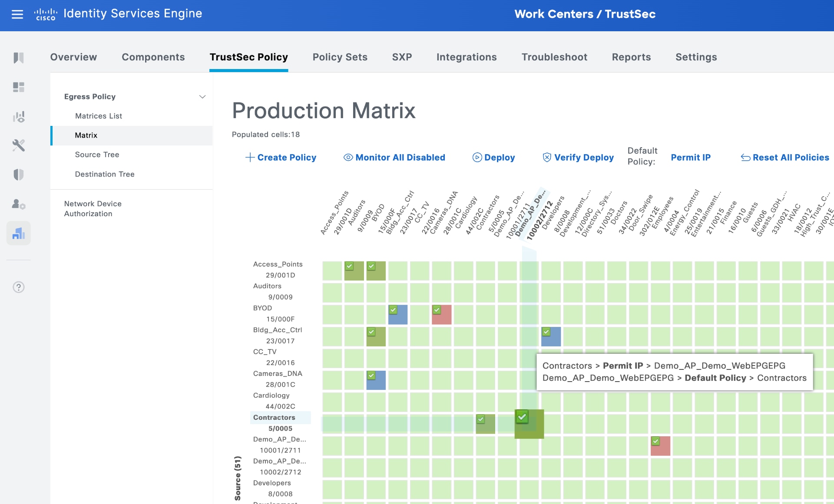The width and height of the screenshot is (834, 504).
Task: Select Source Tree in left navigation
Action: 97,155
